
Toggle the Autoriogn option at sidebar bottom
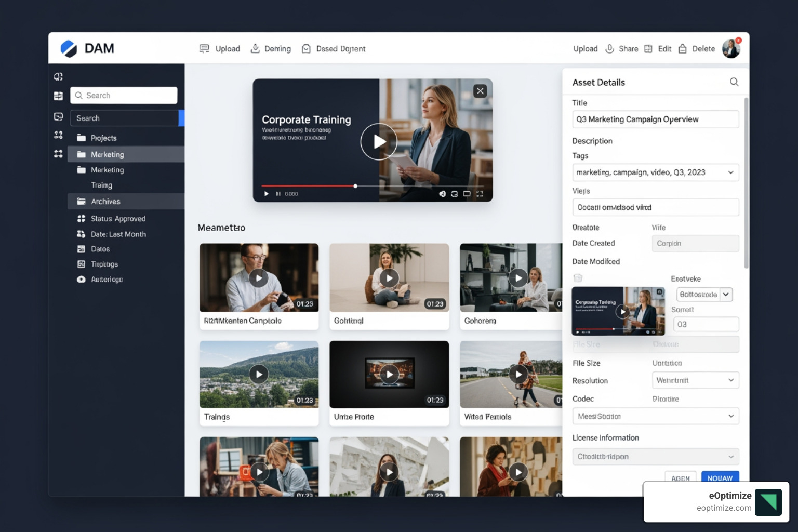point(81,279)
